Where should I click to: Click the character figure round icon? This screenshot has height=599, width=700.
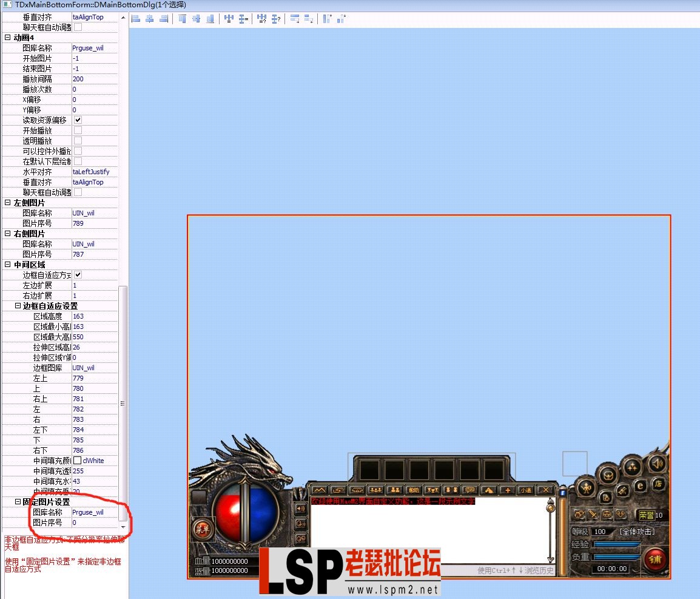tap(587, 488)
